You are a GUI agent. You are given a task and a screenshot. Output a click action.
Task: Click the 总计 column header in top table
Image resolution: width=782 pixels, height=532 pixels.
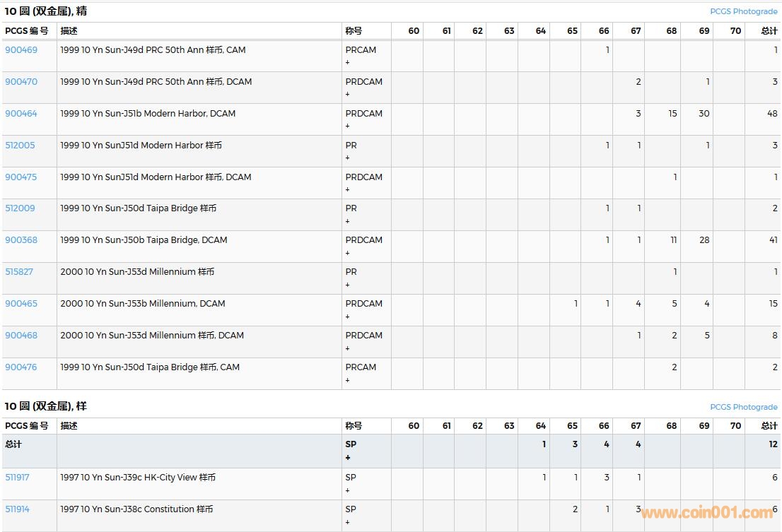(x=769, y=31)
